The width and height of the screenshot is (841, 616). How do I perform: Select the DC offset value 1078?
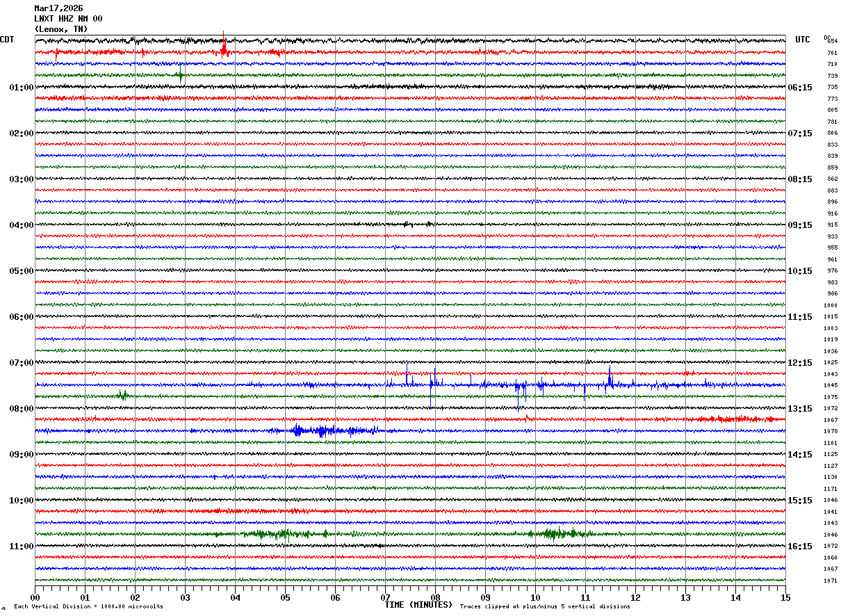[x=831, y=432]
